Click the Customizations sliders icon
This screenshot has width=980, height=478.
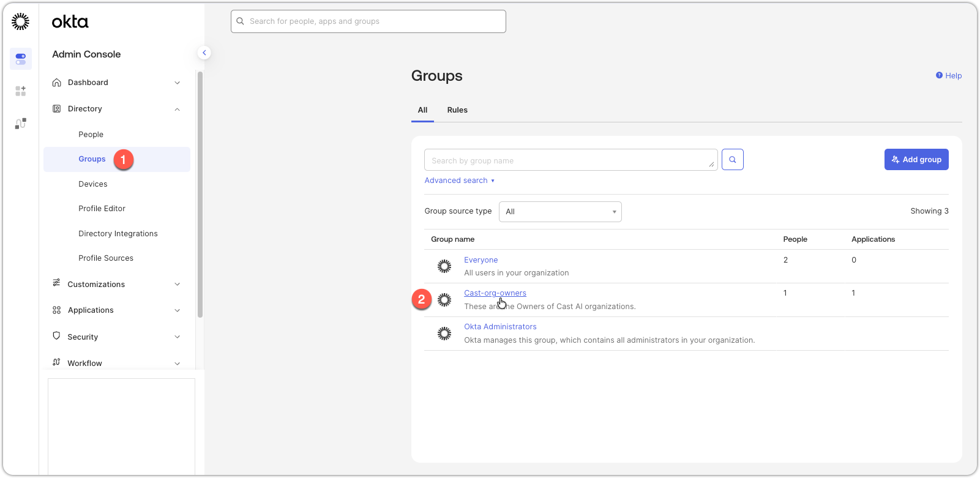[x=57, y=283]
